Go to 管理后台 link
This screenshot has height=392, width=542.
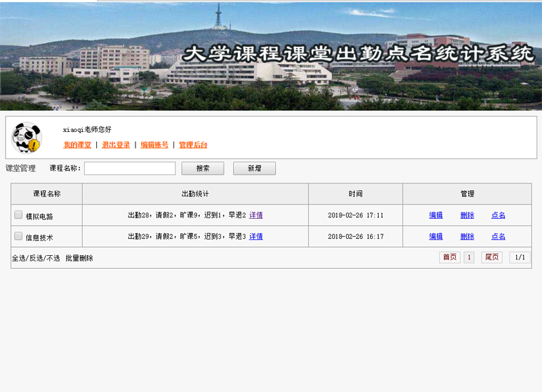193,145
